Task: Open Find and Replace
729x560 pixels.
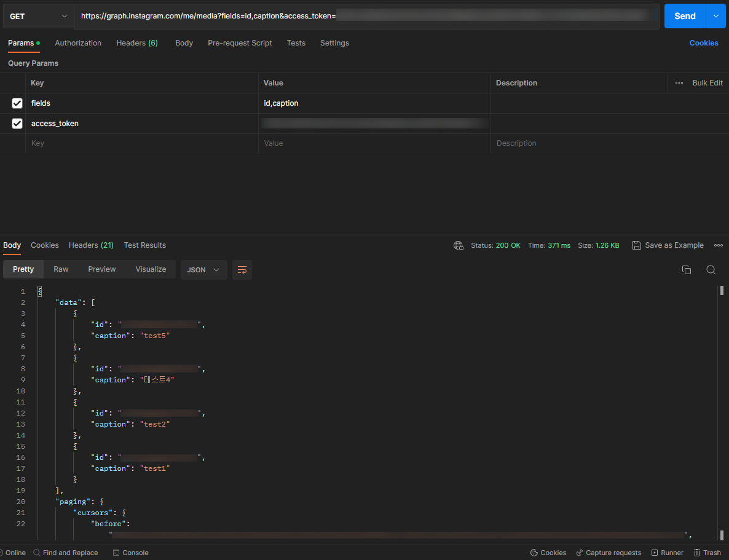Action: (66, 553)
